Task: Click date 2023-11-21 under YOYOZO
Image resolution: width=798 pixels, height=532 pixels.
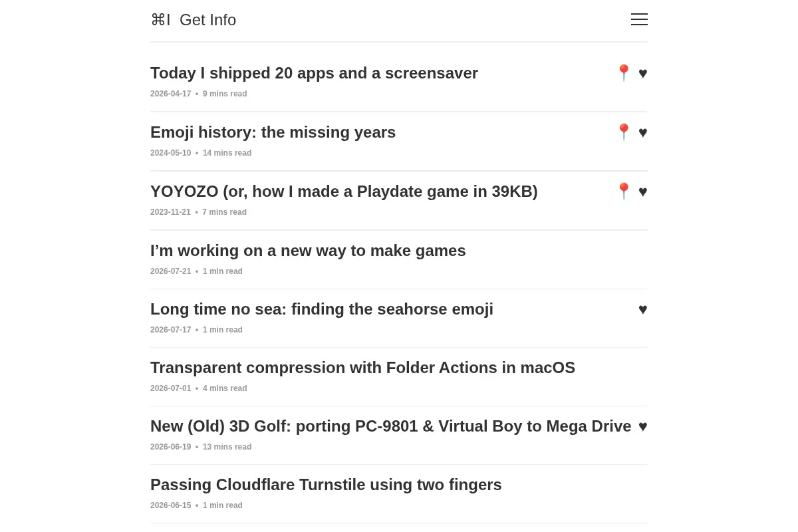Action: (170, 212)
